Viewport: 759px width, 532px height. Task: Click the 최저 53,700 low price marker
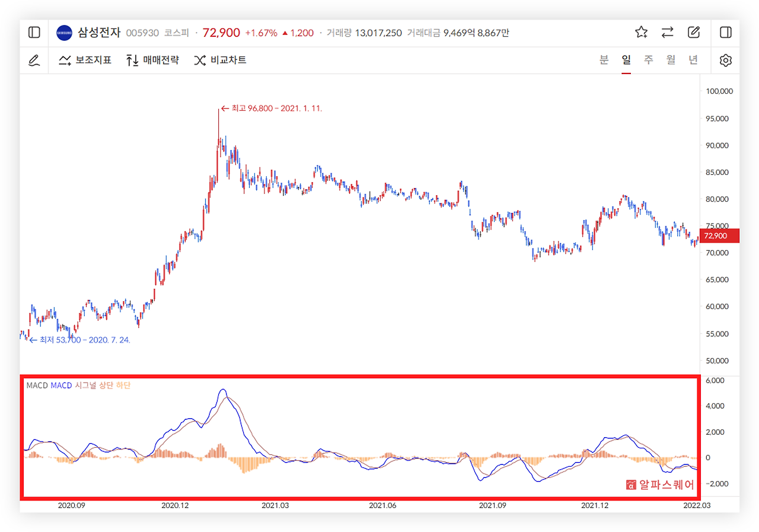point(79,340)
